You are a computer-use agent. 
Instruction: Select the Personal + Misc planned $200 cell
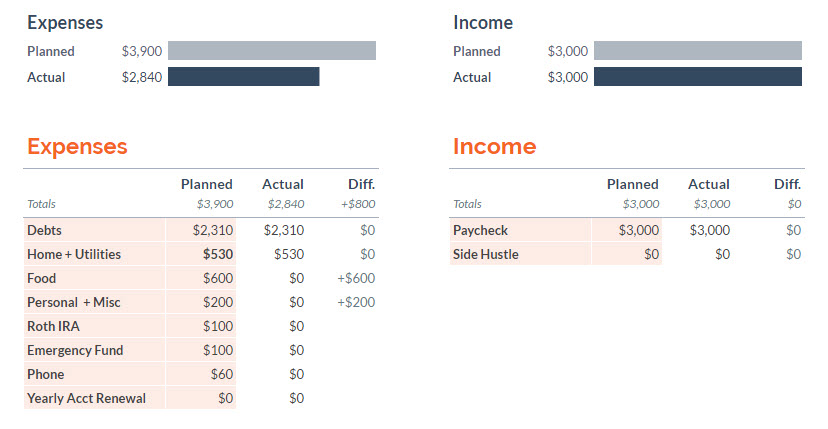[x=217, y=302]
